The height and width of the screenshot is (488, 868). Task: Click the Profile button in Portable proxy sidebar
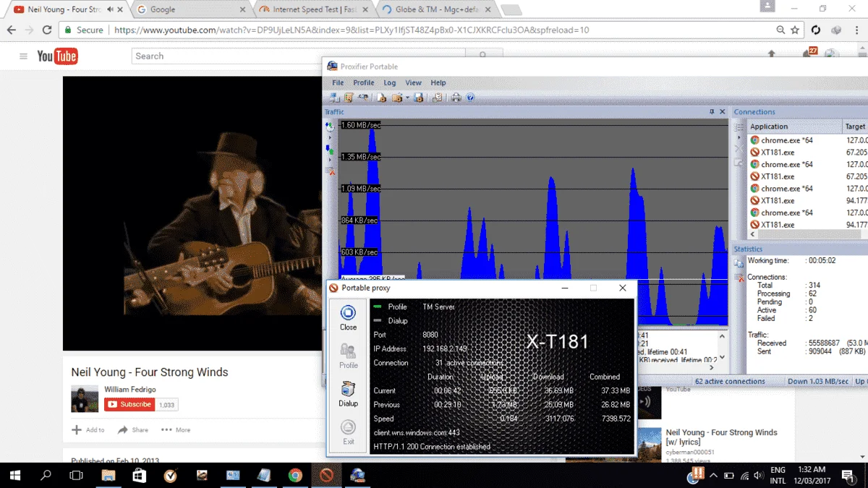pos(348,356)
